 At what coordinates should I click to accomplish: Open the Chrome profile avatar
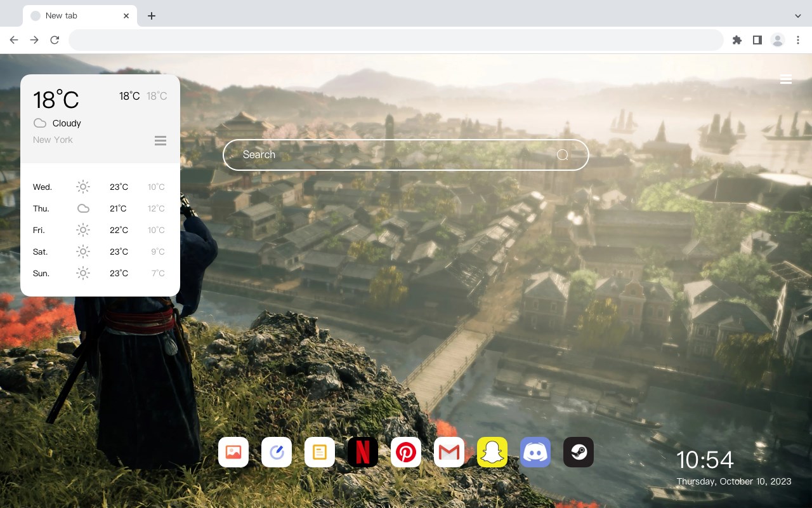778,40
